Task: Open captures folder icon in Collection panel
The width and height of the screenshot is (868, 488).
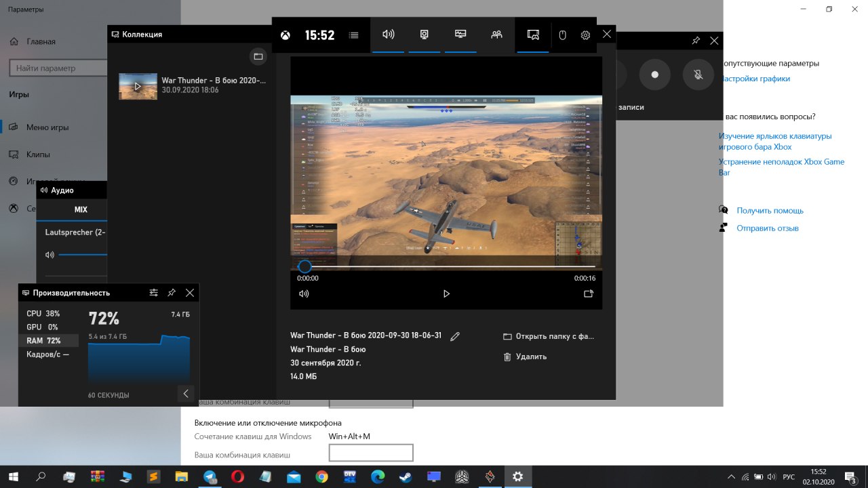Action: (257, 56)
